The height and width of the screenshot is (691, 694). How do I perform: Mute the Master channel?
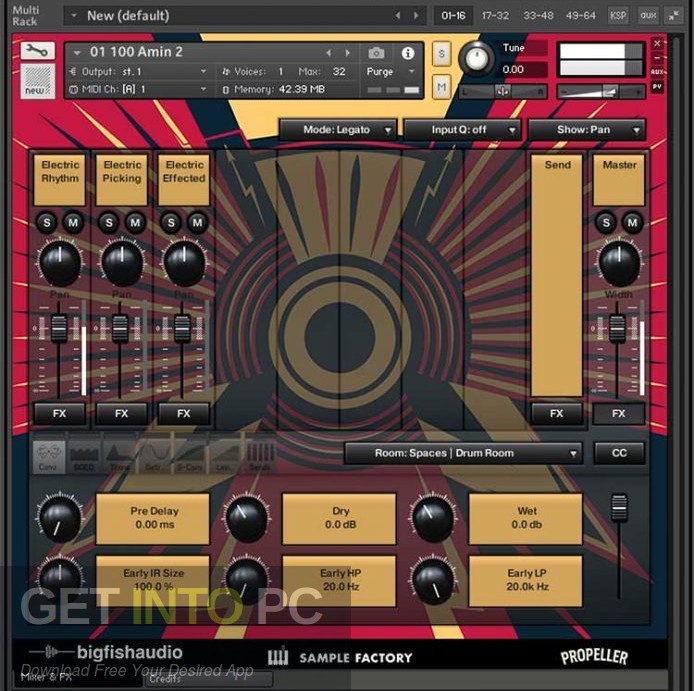(632, 222)
